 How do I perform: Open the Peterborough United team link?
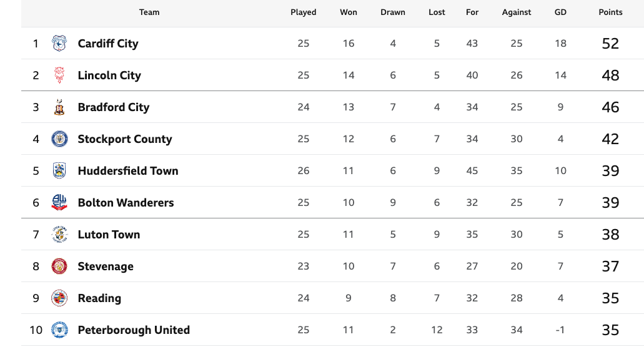134,330
